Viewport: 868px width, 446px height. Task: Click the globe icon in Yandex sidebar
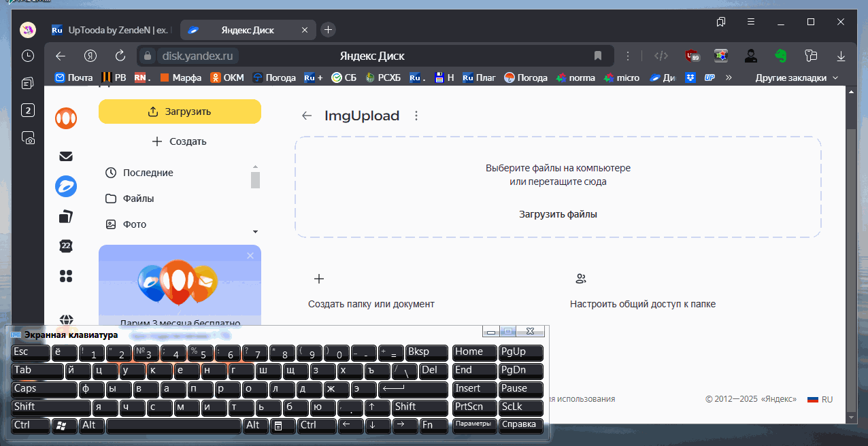(66, 320)
